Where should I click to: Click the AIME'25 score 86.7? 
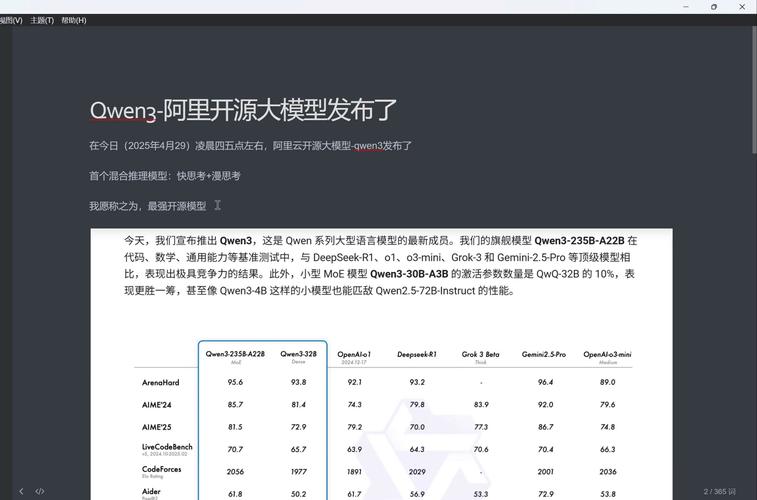click(545, 427)
